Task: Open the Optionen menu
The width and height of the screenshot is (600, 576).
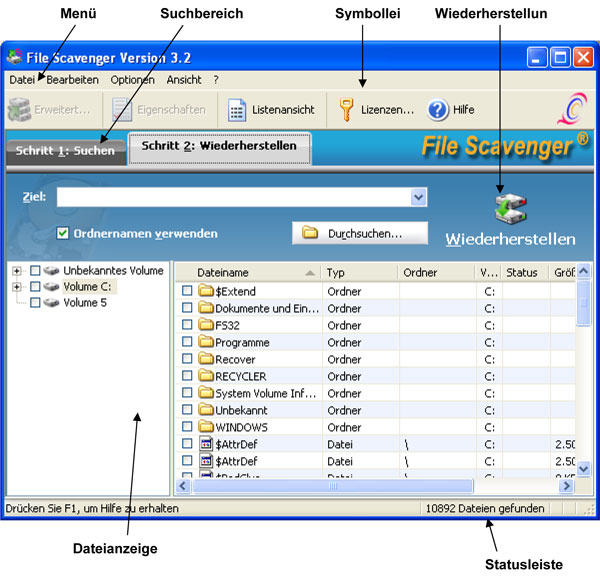Action: pos(132,80)
